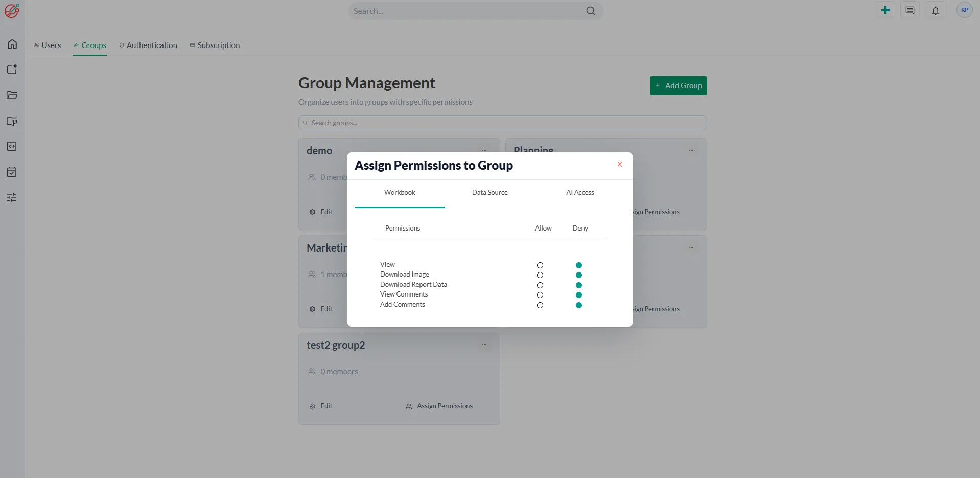Open the Planning group more options menu
980x478 pixels.
coord(691,150)
